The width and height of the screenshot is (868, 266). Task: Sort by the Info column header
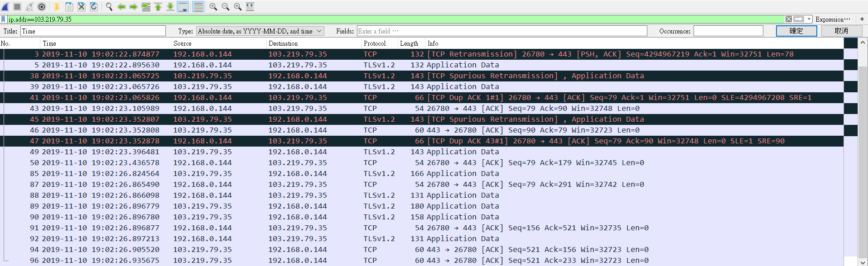pos(634,43)
